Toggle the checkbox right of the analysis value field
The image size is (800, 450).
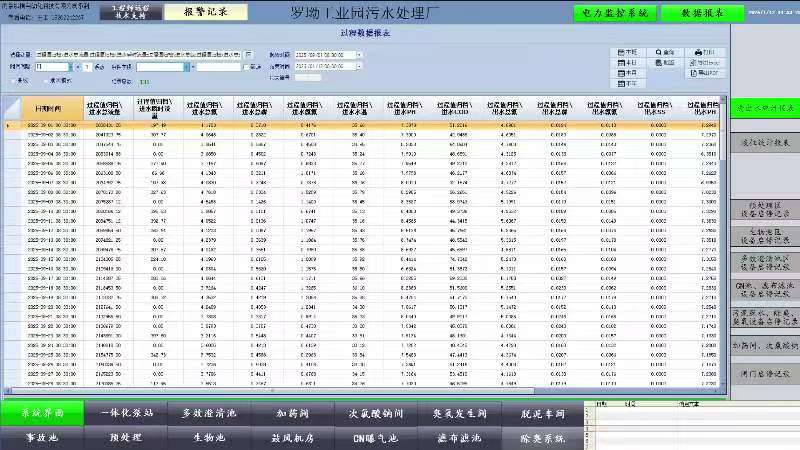coord(246,67)
